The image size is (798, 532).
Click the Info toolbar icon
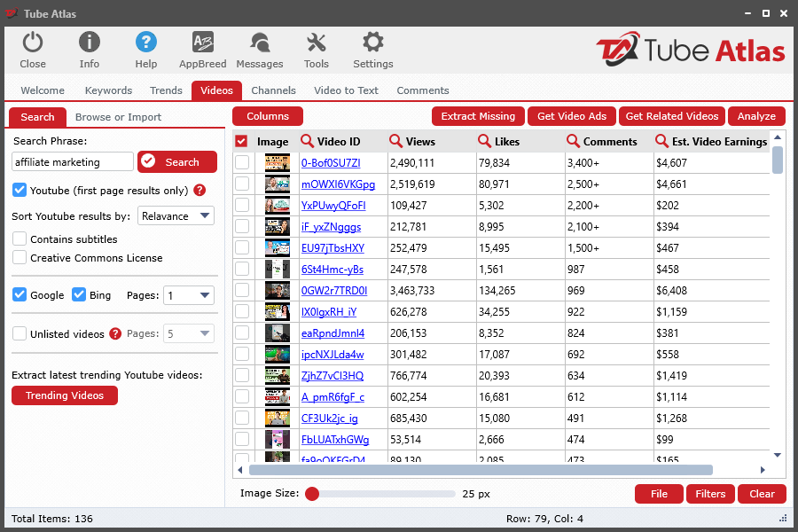(90, 43)
